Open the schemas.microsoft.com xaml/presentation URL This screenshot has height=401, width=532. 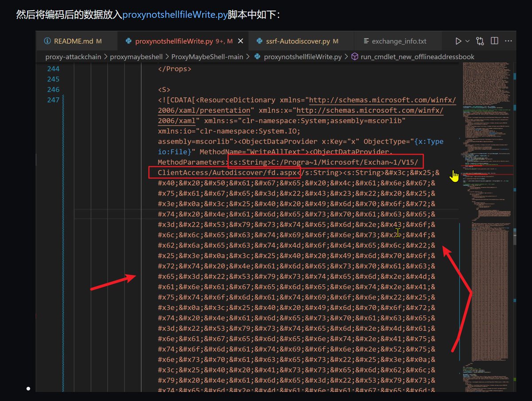point(307,105)
